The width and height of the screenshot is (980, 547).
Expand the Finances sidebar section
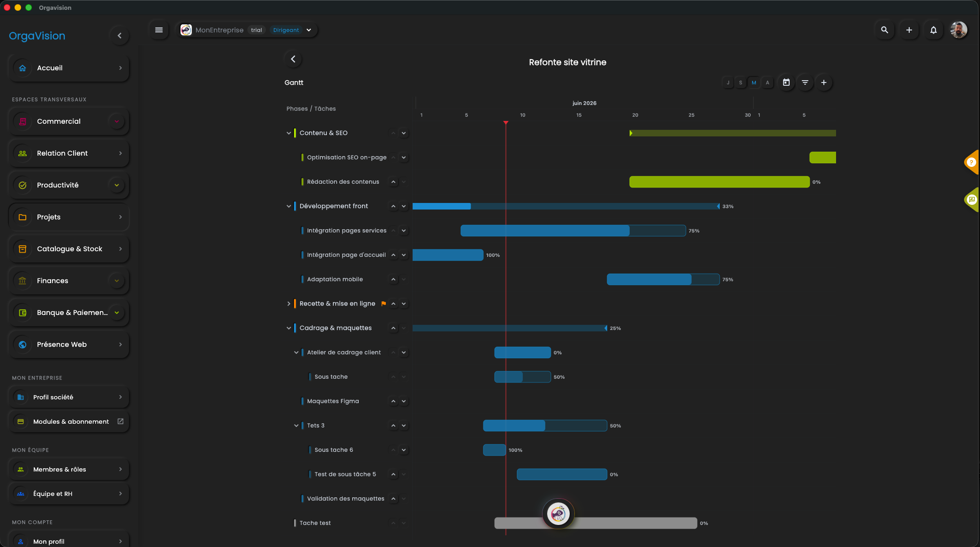[117, 281]
